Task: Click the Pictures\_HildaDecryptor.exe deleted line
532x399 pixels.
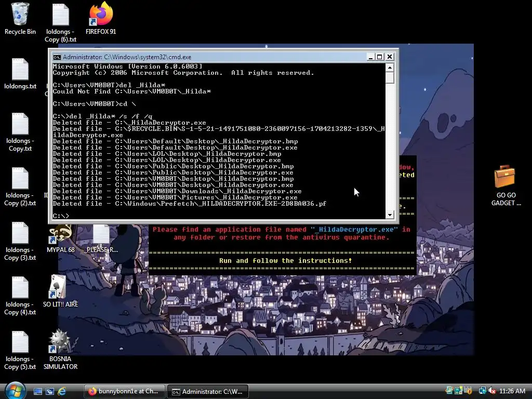Action: tap(175, 197)
